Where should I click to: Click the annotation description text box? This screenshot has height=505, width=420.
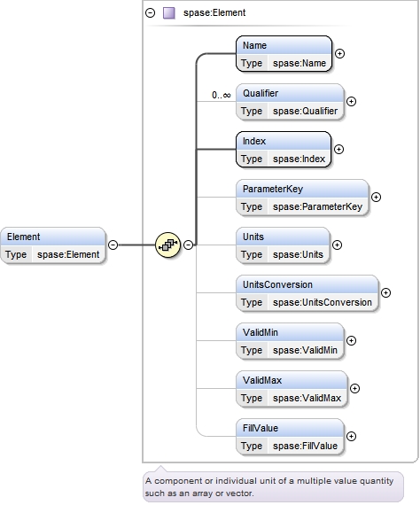(x=273, y=487)
